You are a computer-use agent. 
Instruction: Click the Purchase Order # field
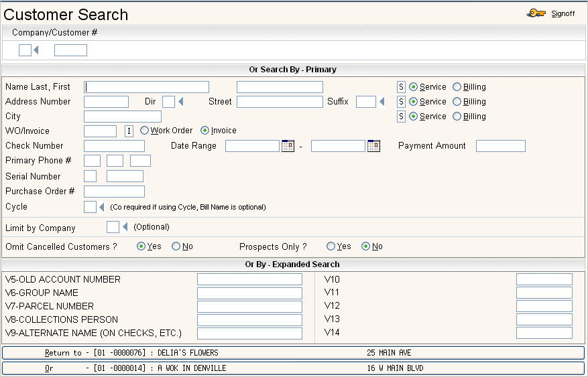pos(115,192)
